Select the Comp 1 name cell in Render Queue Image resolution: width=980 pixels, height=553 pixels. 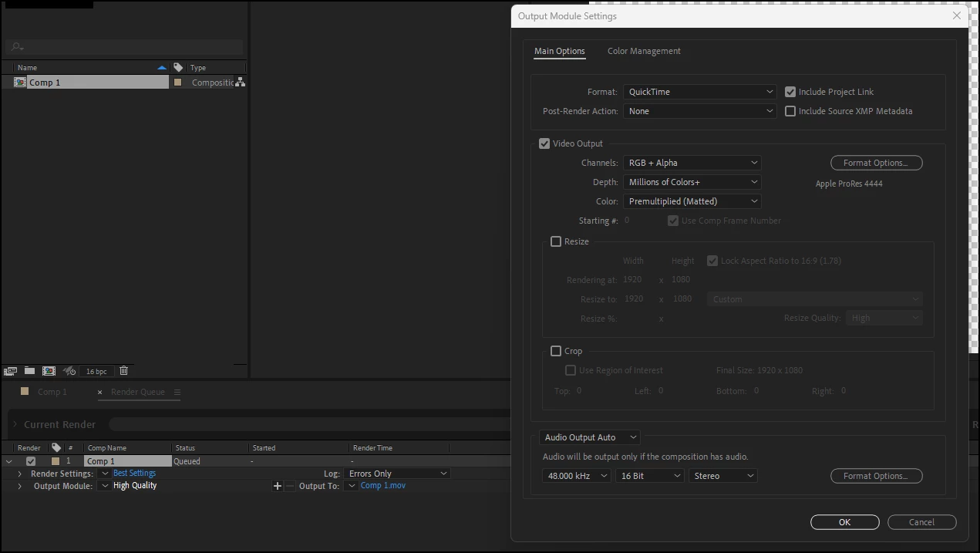tap(127, 461)
